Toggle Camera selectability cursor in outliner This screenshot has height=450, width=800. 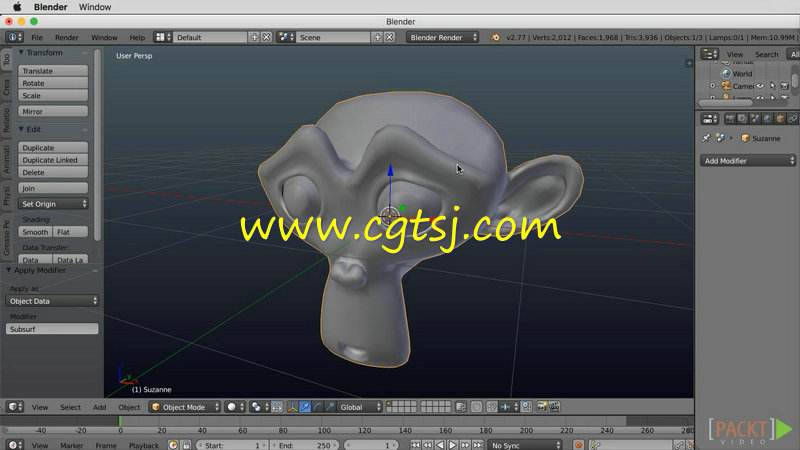772,86
